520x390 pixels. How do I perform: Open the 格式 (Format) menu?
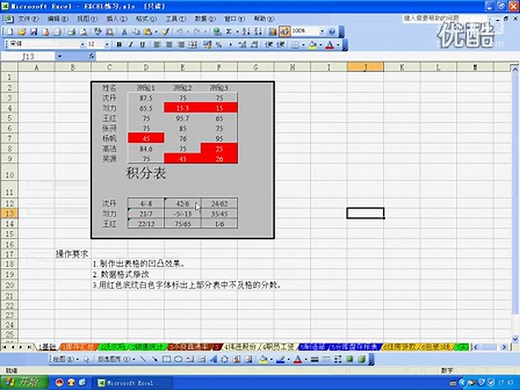pos(146,19)
